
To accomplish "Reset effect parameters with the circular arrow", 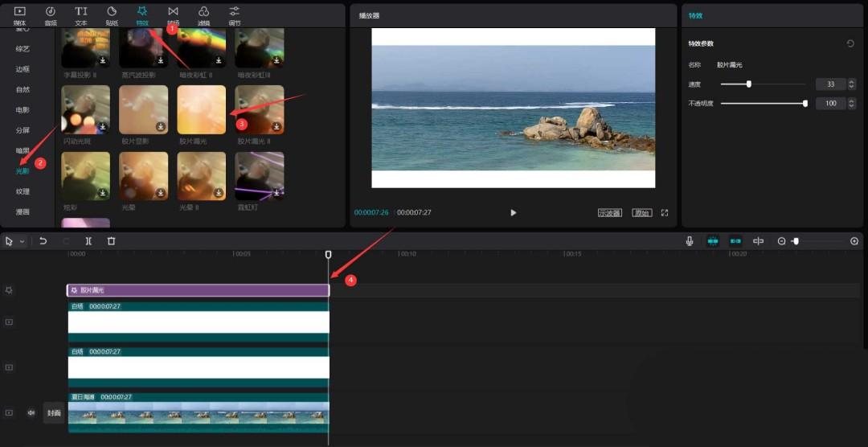I will (850, 43).
